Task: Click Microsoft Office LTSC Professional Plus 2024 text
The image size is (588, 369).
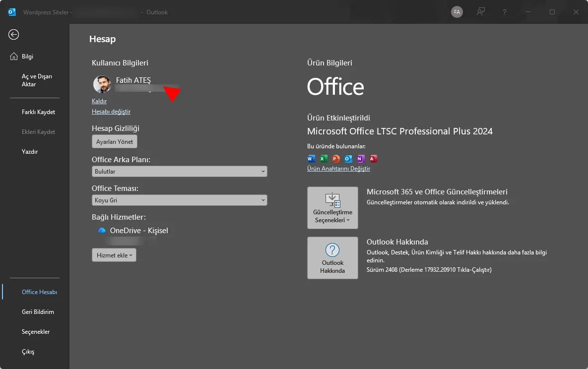Action: click(x=400, y=131)
